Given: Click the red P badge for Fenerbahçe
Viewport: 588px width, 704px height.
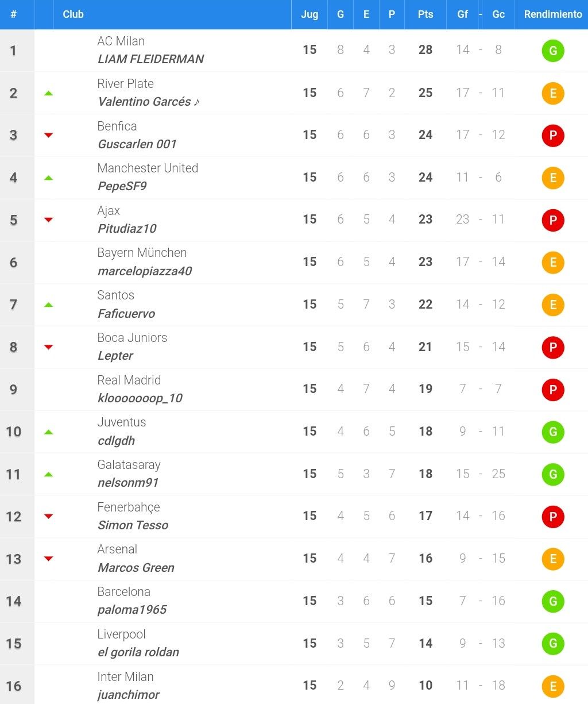Looking at the screenshot, I should 553,517.
